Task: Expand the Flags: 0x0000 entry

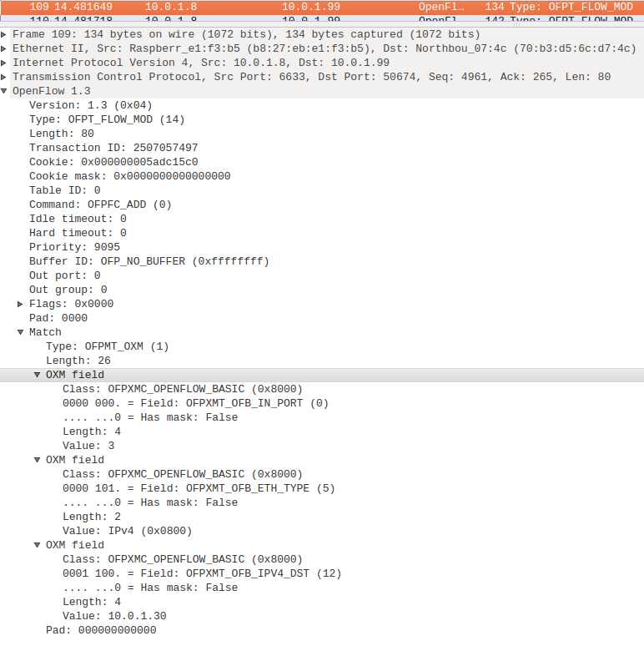Action: (21, 304)
